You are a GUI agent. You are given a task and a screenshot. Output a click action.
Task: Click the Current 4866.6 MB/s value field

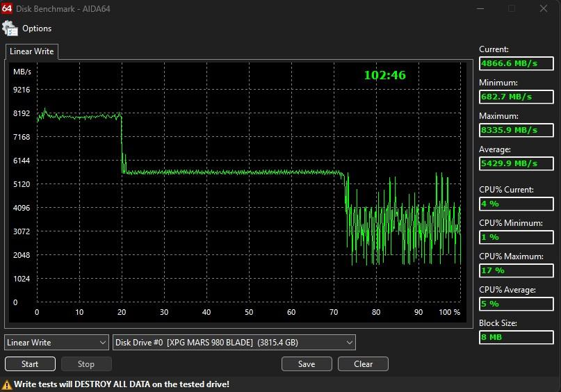[517, 64]
